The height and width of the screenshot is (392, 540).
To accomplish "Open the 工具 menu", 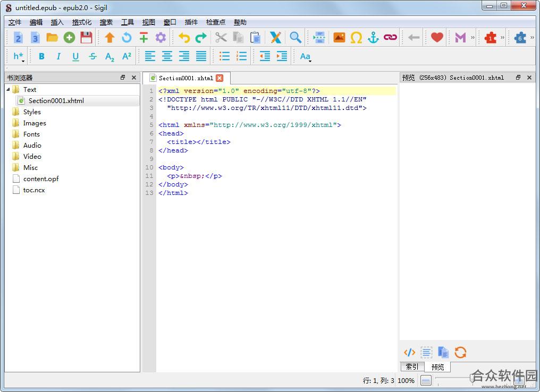I will pos(128,22).
